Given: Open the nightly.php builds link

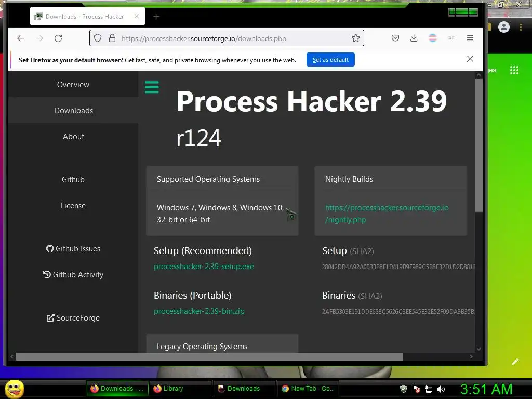Looking at the screenshot, I should (387, 214).
